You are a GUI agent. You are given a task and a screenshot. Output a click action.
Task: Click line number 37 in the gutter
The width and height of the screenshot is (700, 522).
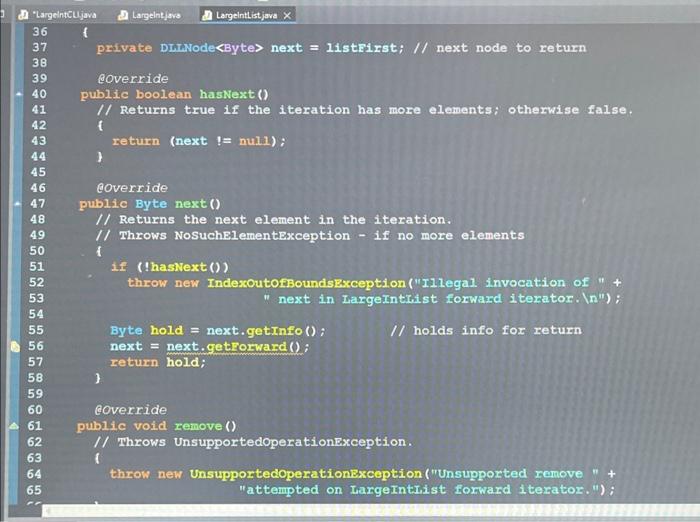(x=39, y=47)
